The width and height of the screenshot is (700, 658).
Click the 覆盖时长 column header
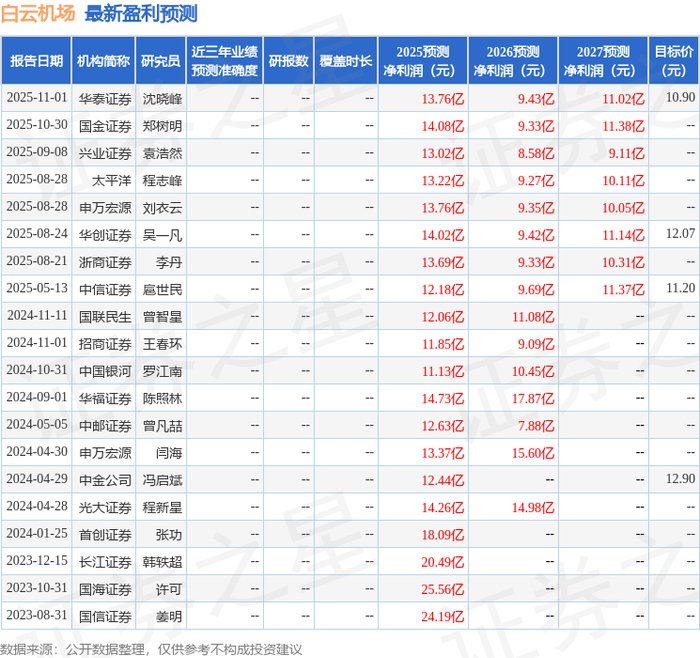(x=346, y=61)
